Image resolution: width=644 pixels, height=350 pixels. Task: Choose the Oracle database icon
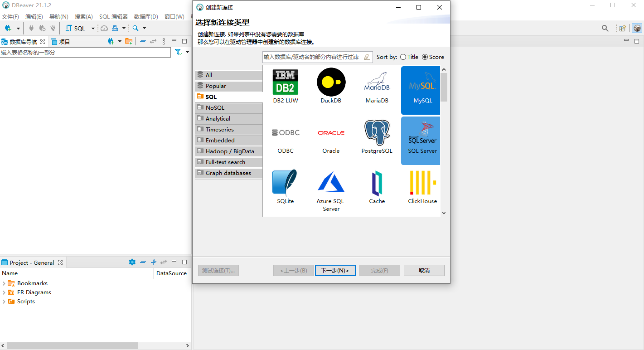[x=331, y=133]
